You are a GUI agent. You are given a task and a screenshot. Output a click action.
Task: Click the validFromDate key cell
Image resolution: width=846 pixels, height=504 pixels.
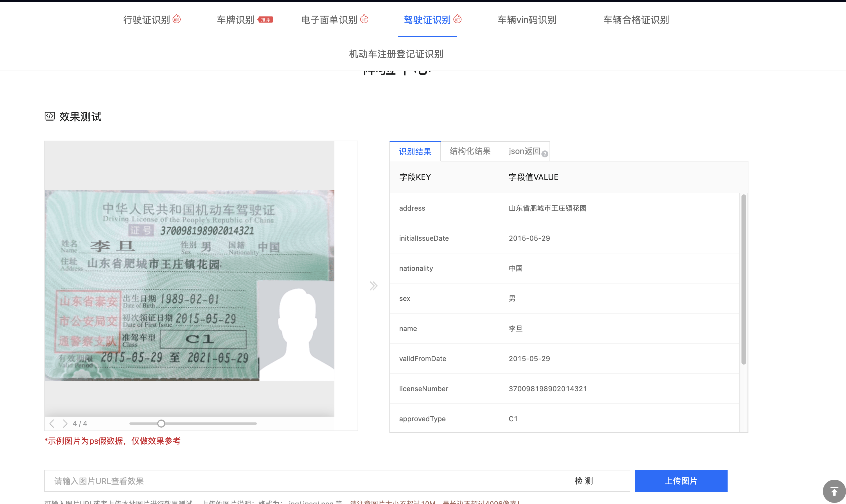click(x=423, y=359)
